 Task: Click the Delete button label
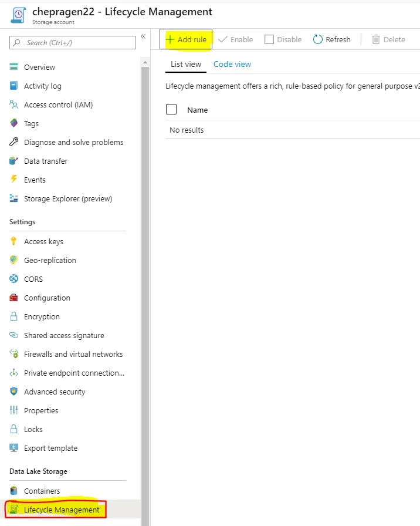click(x=394, y=39)
